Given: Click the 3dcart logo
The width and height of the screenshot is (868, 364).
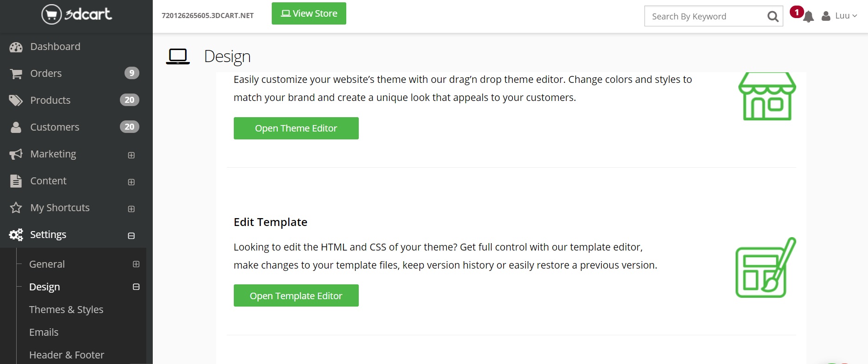Looking at the screenshot, I should click(x=77, y=14).
